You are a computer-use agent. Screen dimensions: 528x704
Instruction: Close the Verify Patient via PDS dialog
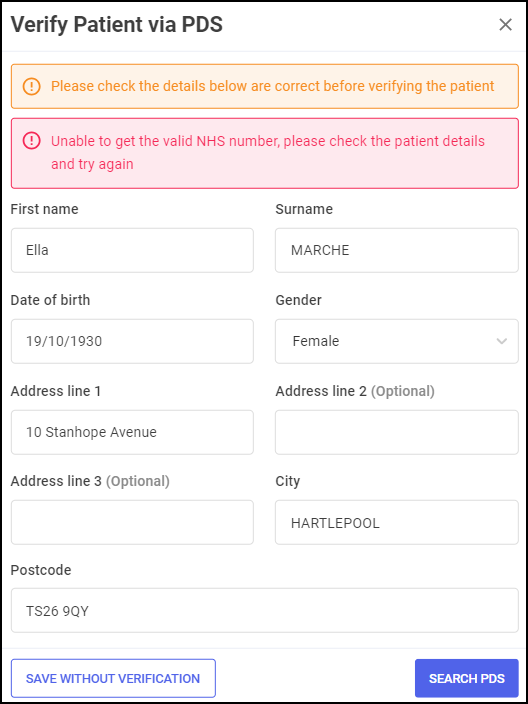click(506, 25)
